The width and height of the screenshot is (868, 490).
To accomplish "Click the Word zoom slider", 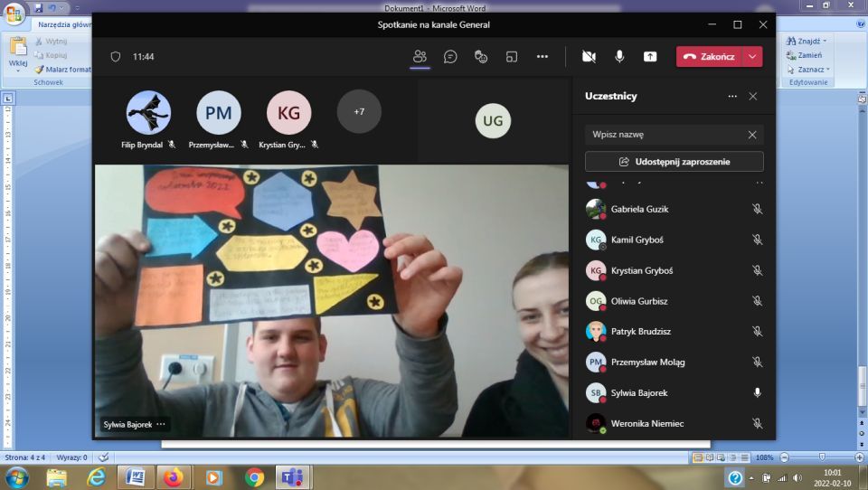I will pos(821,457).
